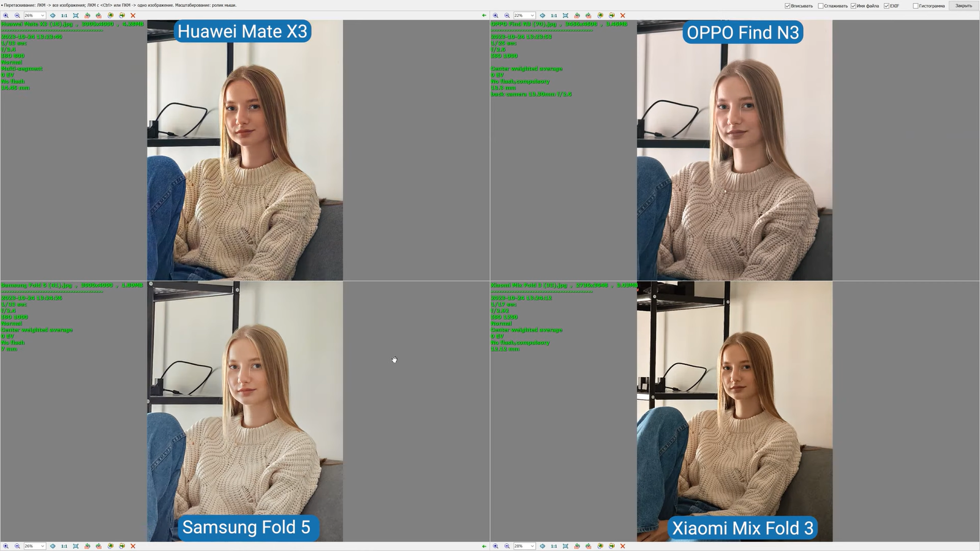The width and height of the screenshot is (980, 551).
Task: Rotate the Huawei Mate X3 image right
Action: (x=99, y=15)
